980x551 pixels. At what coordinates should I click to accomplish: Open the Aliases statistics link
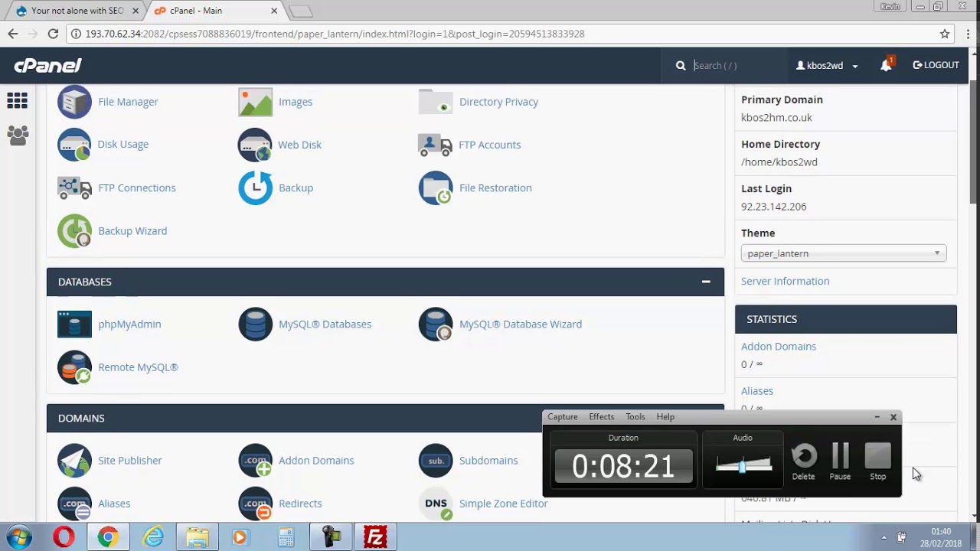click(x=756, y=391)
